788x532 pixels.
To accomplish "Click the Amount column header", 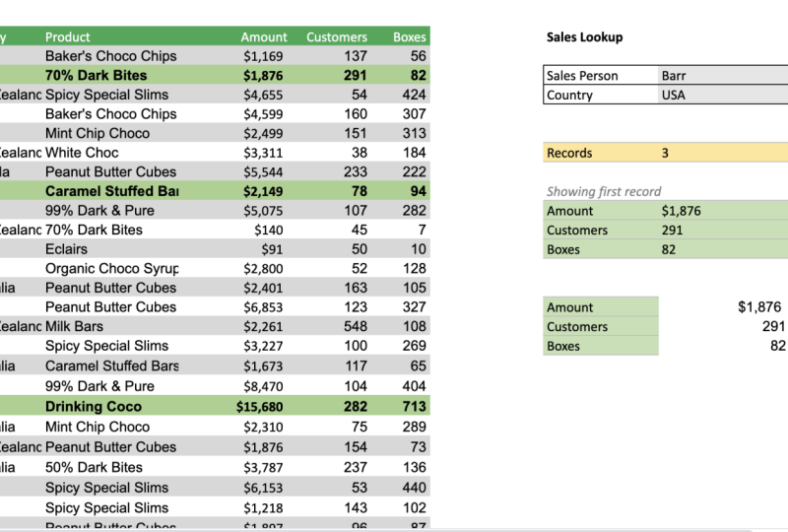I will (x=263, y=36).
